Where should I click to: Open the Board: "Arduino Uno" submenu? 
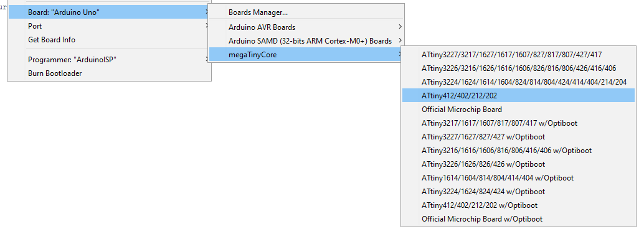pos(109,12)
